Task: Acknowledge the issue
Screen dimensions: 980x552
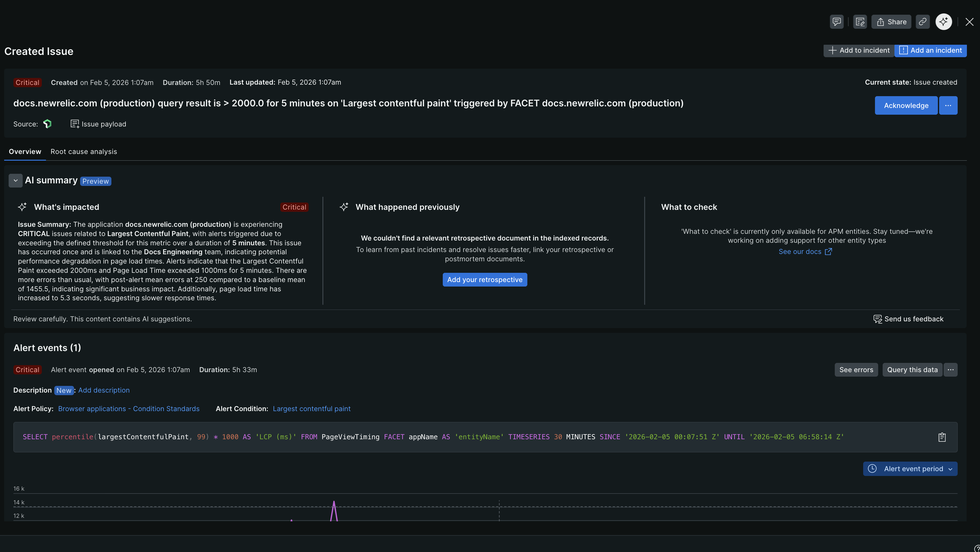Action: (906, 105)
